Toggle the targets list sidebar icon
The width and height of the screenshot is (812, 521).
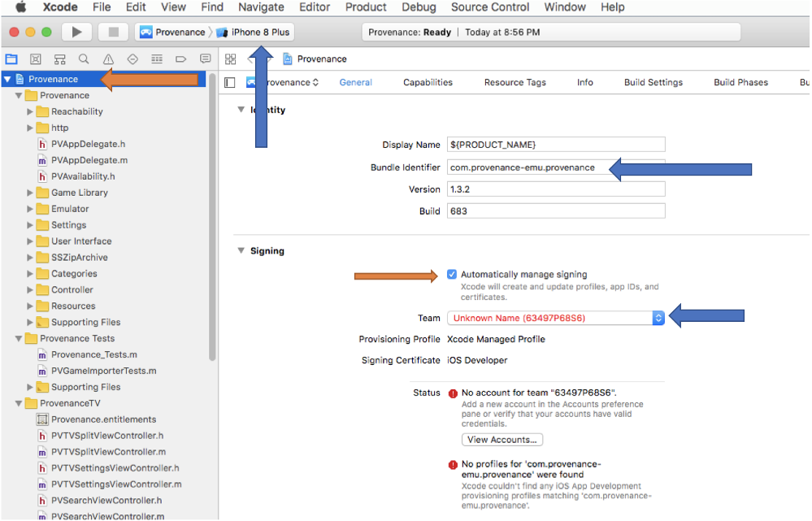pyautogui.click(x=230, y=82)
